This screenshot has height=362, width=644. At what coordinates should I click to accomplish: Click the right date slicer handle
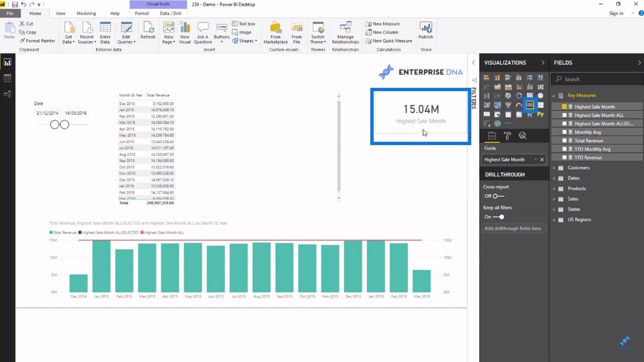click(x=64, y=124)
